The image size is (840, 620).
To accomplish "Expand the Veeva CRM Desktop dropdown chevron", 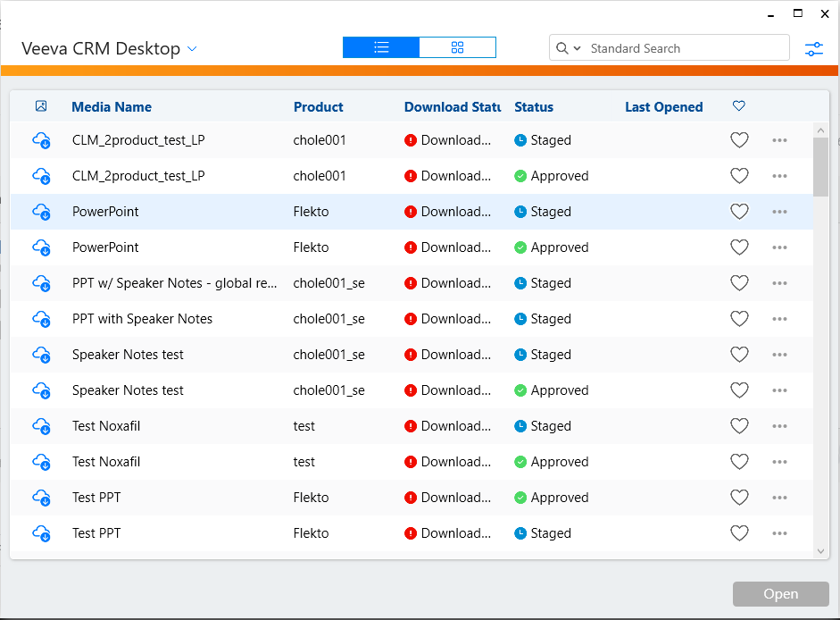I will pos(192,49).
